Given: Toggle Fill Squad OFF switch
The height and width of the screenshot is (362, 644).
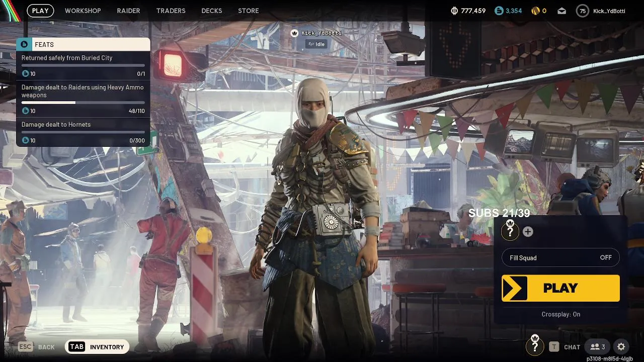Looking at the screenshot, I should [560, 258].
